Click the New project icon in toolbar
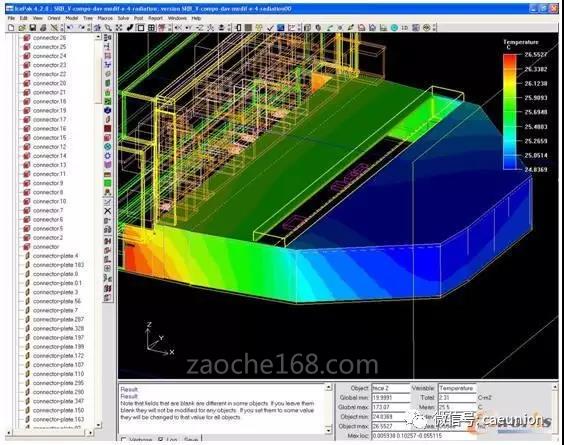Screen dimensions: 564x445 pos(11,27)
